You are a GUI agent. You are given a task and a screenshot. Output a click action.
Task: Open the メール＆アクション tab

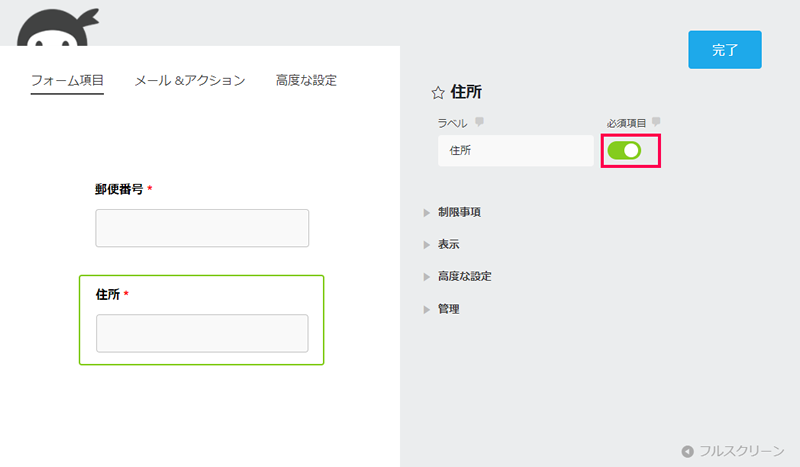tap(189, 80)
